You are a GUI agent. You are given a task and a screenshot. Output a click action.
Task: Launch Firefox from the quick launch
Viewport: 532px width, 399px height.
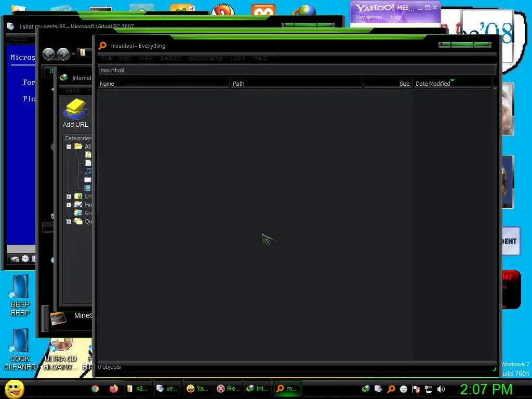coord(114,389)
